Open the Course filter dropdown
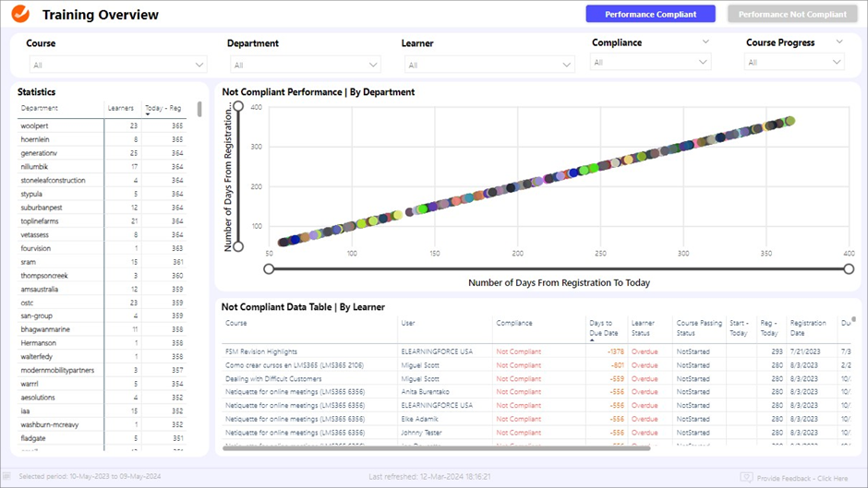The image size is (868, 488). click(116, 65)
